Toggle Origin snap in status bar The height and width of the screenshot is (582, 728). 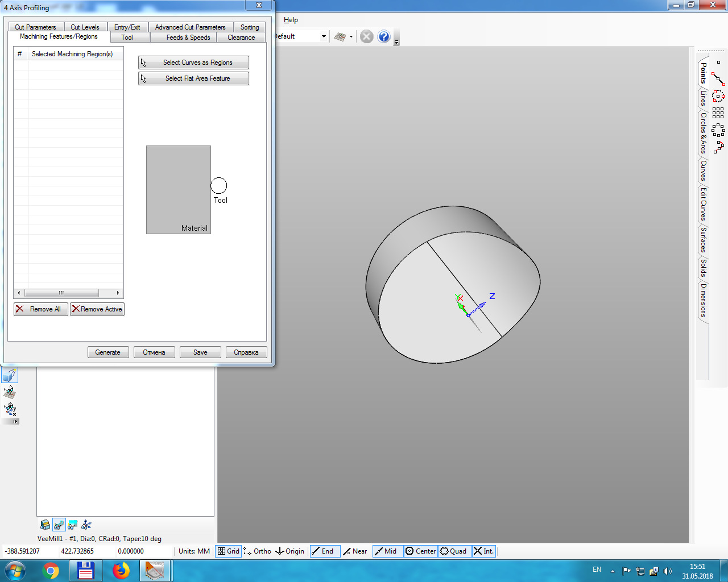[290, 551]
